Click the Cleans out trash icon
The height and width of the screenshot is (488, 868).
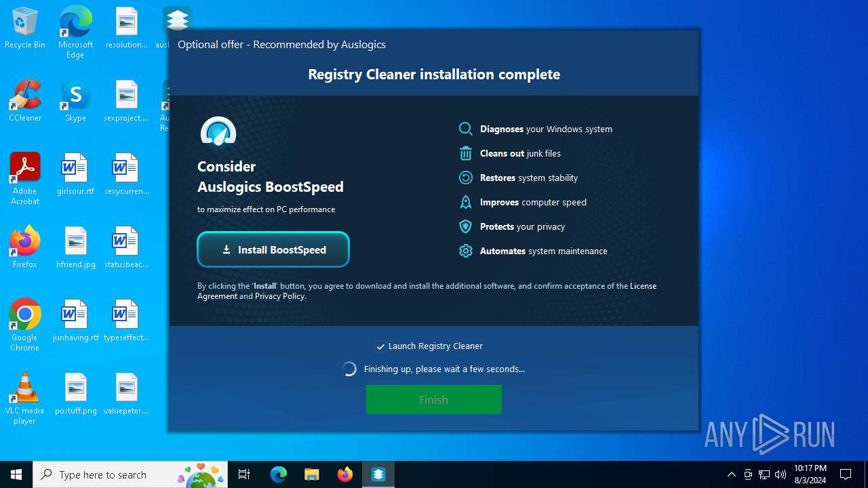[466, 153]
